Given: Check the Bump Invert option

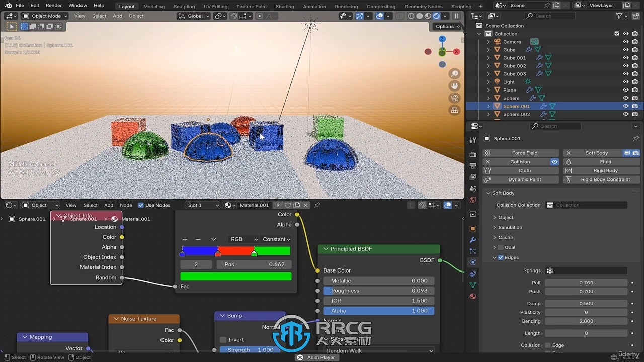Looking at the screenshot, I should pyautogui.click(x=223, y=340).
